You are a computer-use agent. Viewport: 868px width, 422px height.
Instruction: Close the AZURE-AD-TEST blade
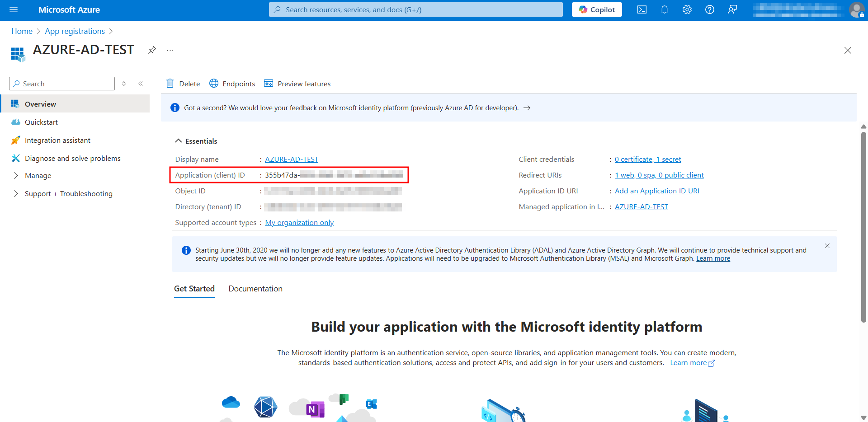coord(848,51)
